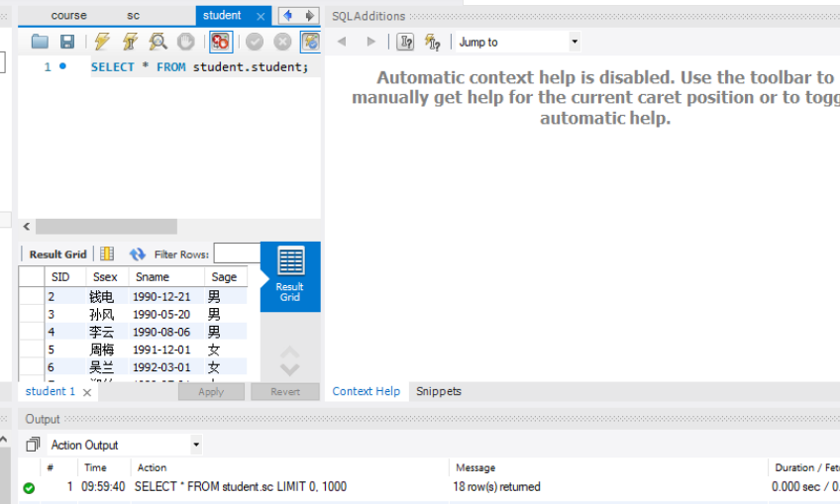The image size is (840, 504).
Task: Go forward in SQL Additions help
Action: pyautogui.click(x=370, y=42)
